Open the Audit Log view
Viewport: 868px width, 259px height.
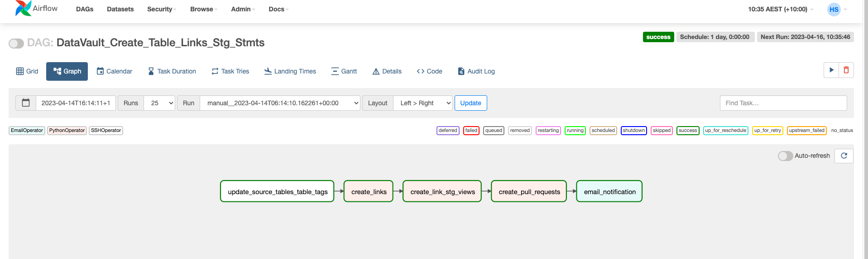476,71
